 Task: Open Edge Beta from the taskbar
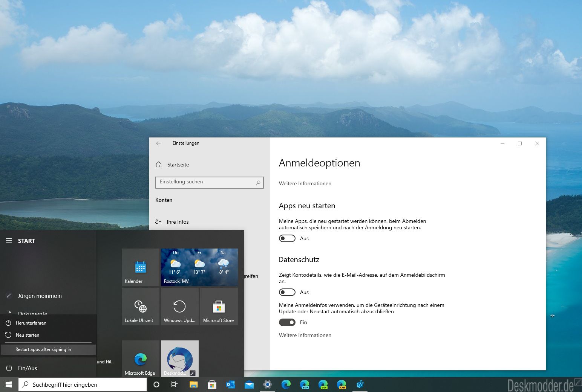pos(305,384)
